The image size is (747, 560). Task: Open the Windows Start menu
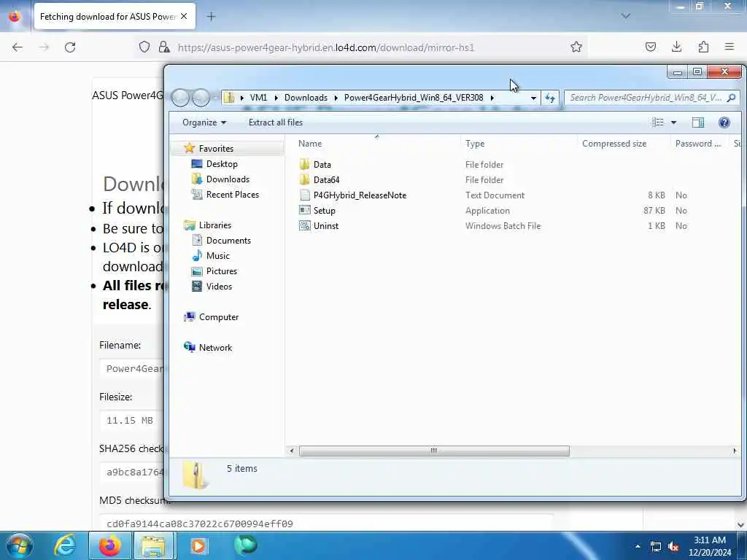click(x=20, y=545)
